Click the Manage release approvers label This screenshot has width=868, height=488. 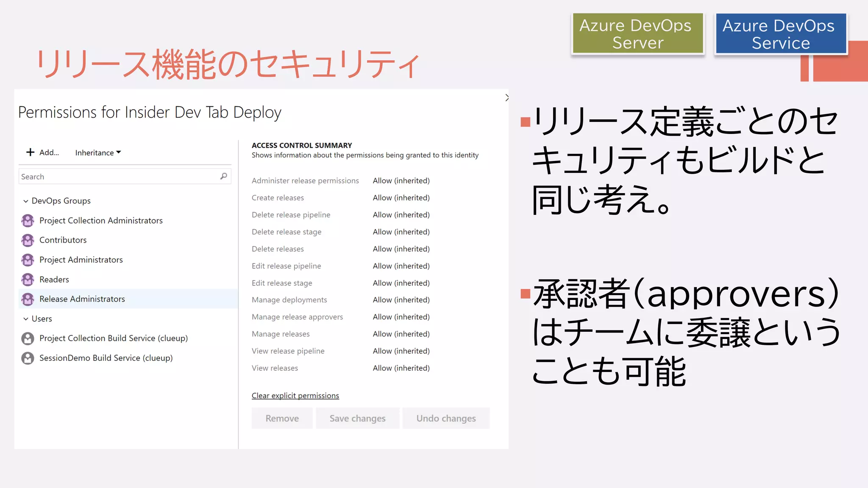pyautogui.click(x=297, y=316)
